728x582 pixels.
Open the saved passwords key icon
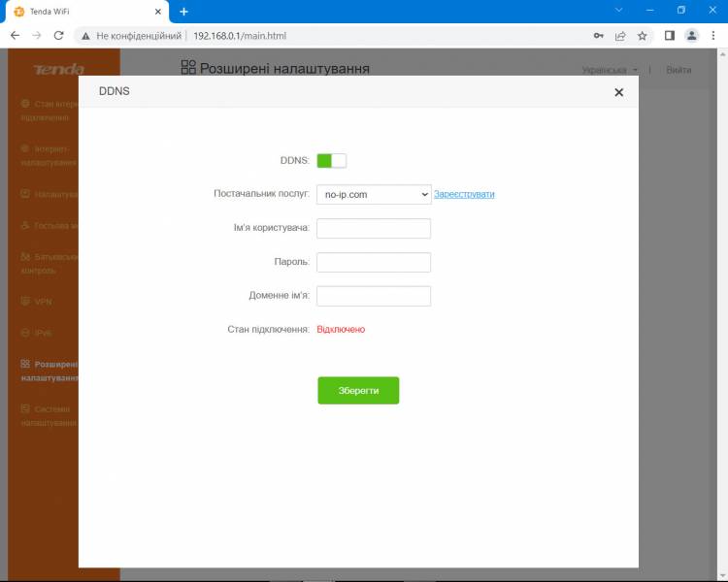[599, 36]
